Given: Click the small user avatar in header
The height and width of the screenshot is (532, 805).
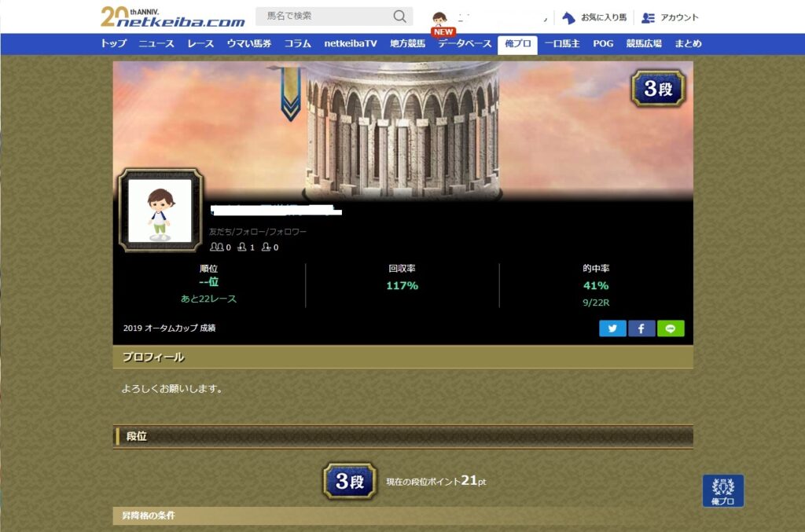Looking at the screenshot, I should pos(439,18).
